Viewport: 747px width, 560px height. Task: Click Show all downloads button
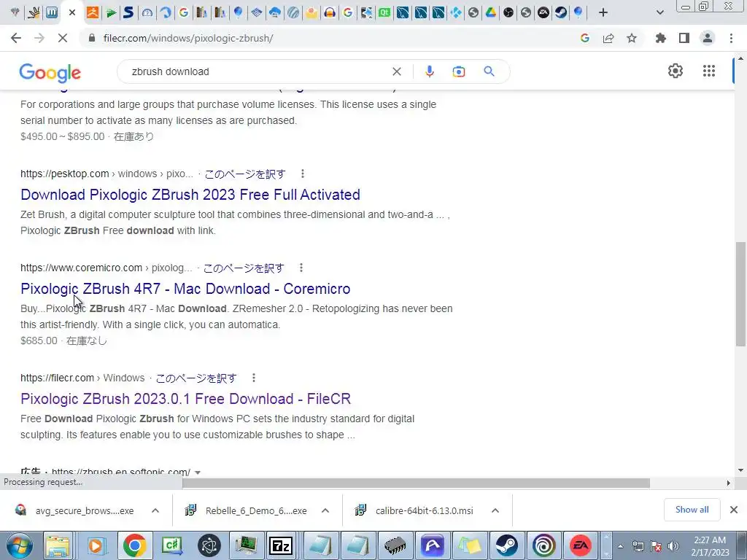click(692, 510)
